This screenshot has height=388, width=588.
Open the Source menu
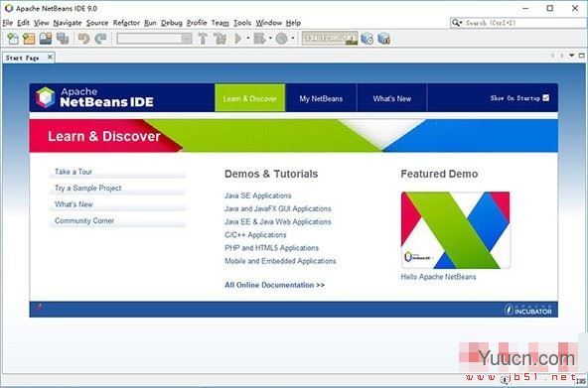[x=97, y=23]
